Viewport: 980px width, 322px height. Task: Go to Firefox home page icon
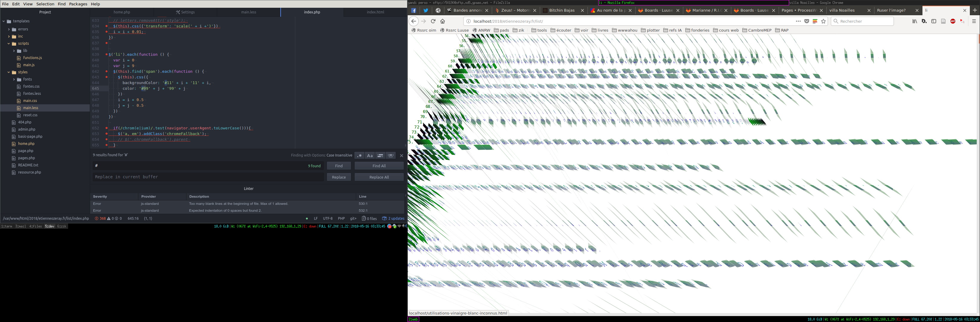(x=443, y=21)
